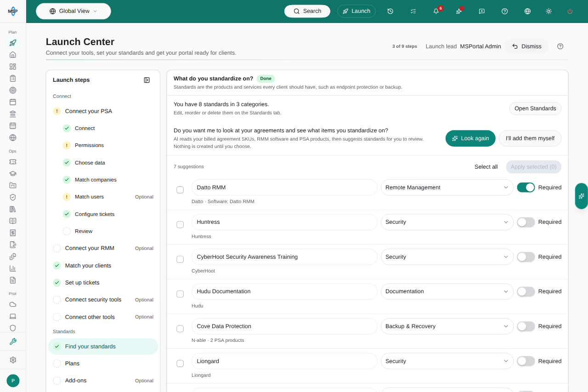Image resolution: width=588 pixels, height=392 pixels.
Task: Click I'll add them myself button
Action: tap(530, 138)
